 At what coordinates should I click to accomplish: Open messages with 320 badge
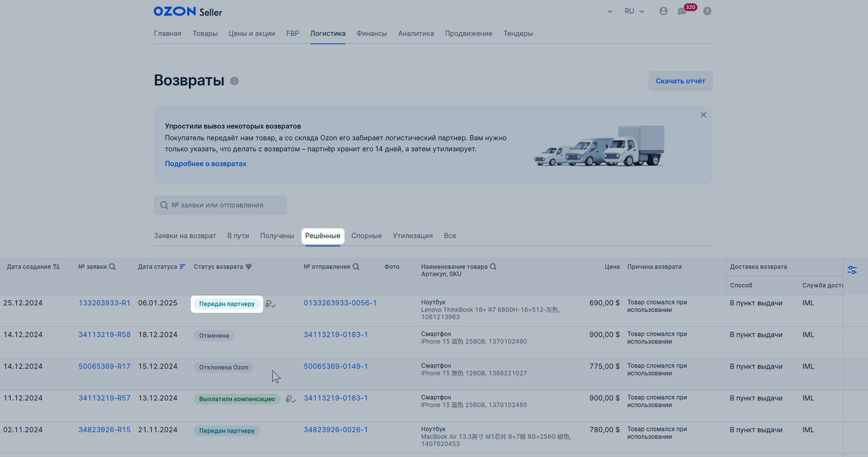tap(682, 11)
